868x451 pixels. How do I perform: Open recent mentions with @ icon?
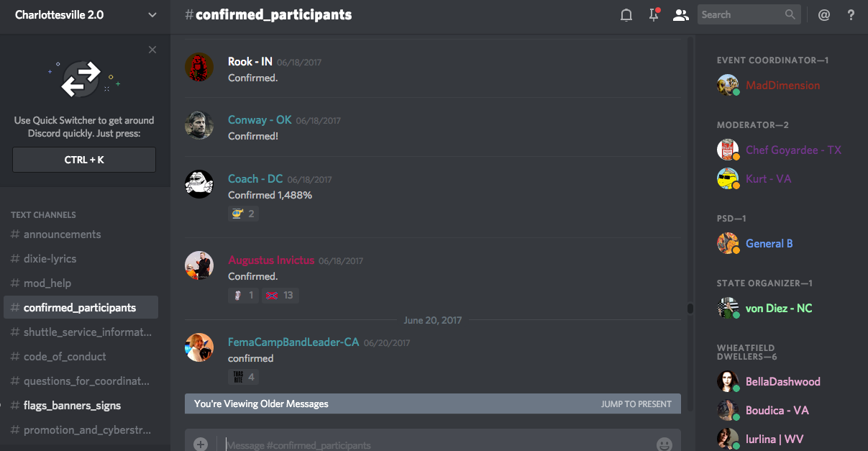pos(824,14)
